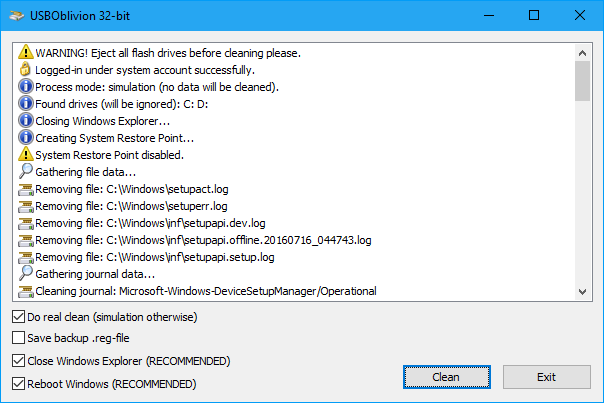Enable Save backup .reg-file option
The image size is (604, 403).
(x=19, y=339)
